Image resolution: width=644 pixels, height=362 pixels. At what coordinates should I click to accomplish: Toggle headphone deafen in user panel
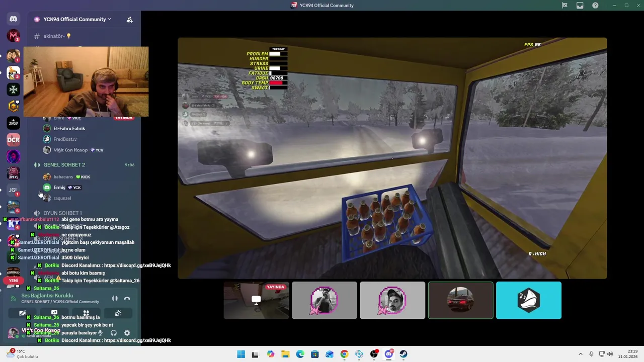[x=114, y=333]
